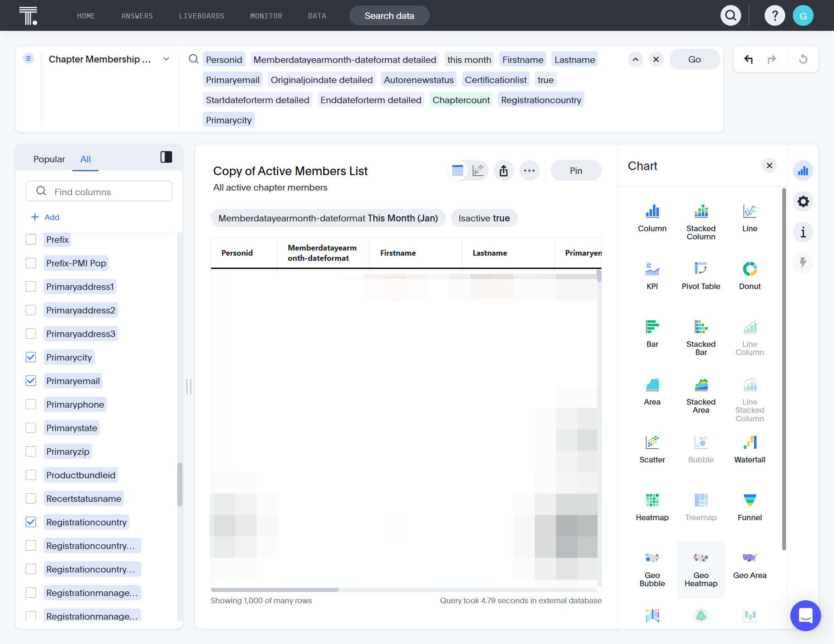
Task: Toggle the columns panel collapse icon
Action: click(166, 157)
